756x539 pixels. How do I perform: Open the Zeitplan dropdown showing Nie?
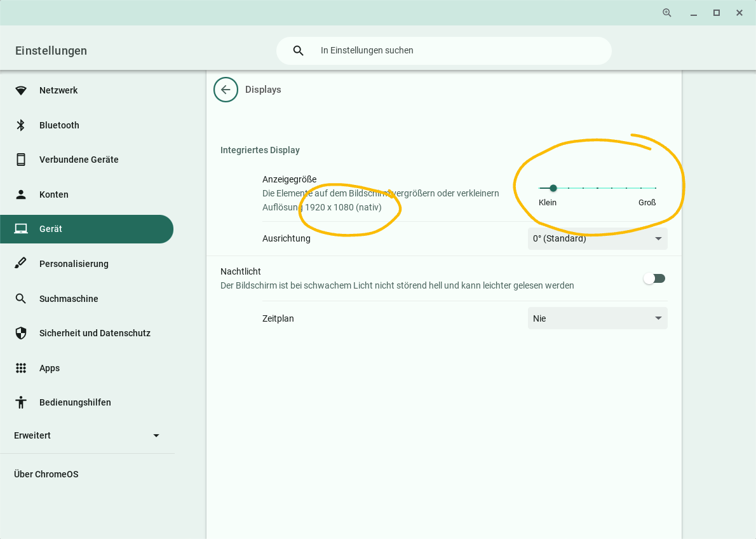pyautogui.click(x=597, y=318)
